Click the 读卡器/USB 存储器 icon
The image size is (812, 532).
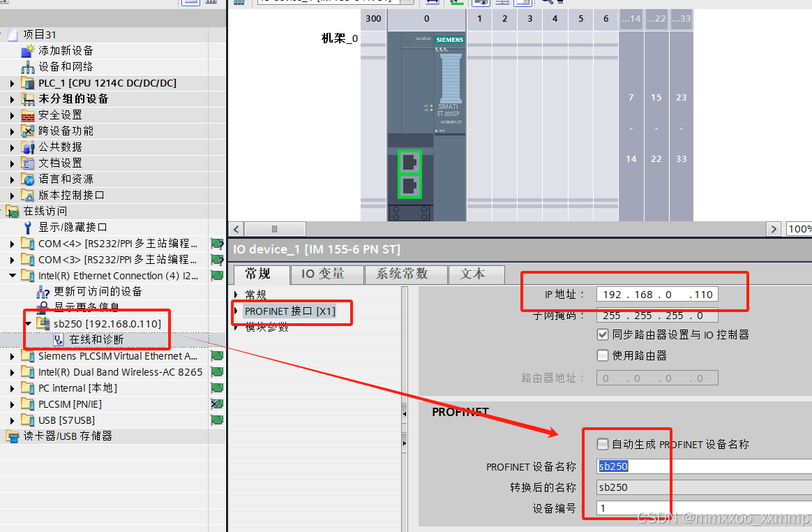[x=13, y=436]
